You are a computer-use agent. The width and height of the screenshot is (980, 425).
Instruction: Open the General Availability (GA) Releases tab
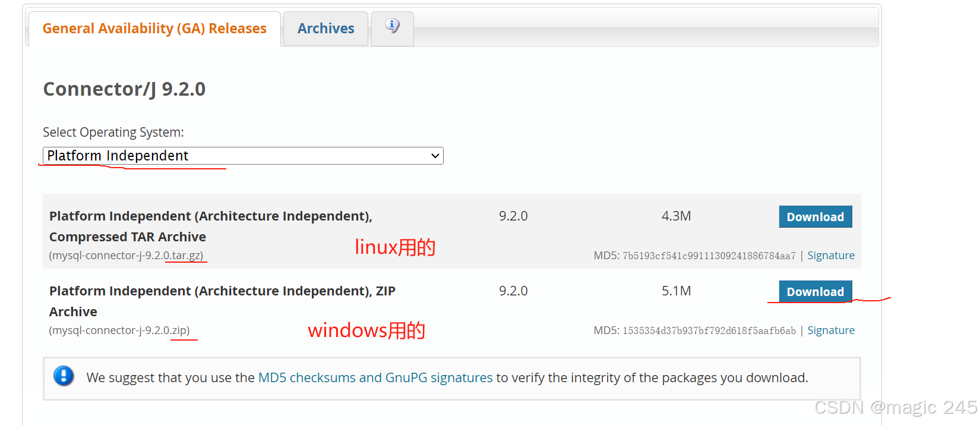[x=154, y=29]
